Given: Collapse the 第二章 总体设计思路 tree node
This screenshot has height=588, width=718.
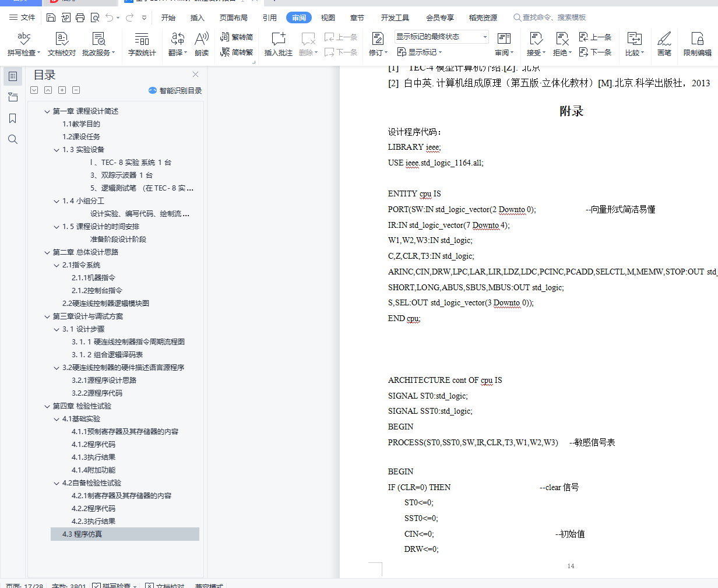Looking at the screenshot, I should coord(47,252).
